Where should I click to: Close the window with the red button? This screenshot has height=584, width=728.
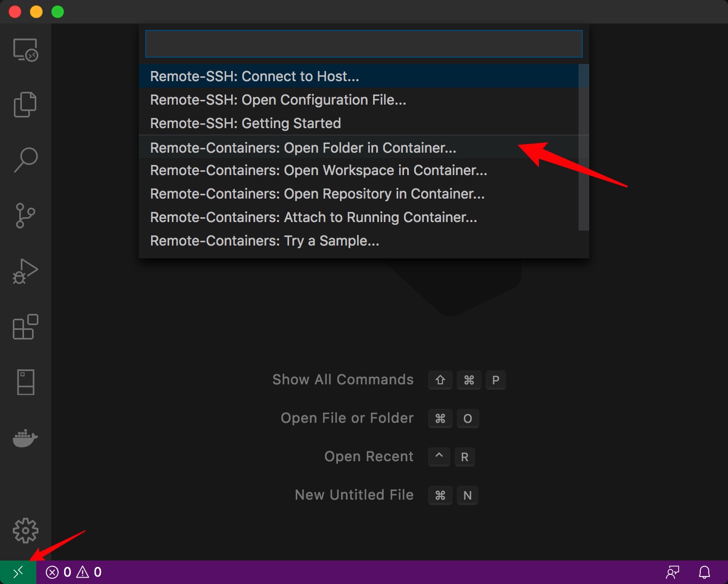tap(15, 12)
